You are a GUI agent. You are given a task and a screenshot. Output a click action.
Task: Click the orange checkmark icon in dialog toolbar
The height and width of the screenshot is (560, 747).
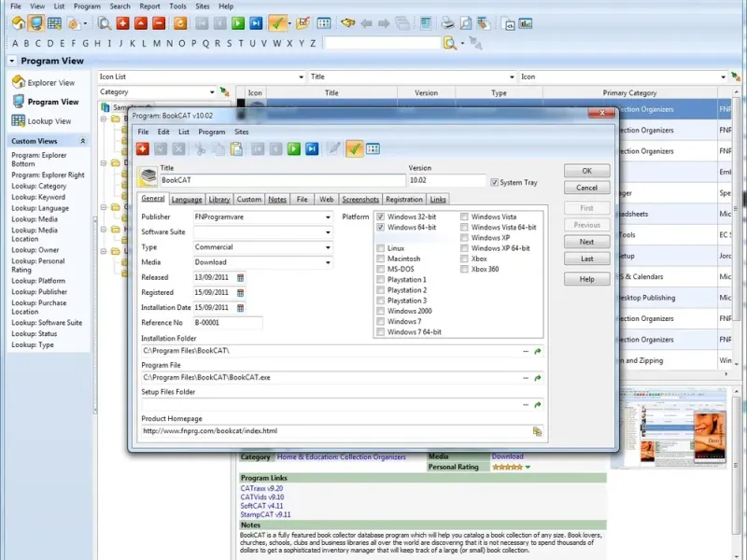coord(354,148)
